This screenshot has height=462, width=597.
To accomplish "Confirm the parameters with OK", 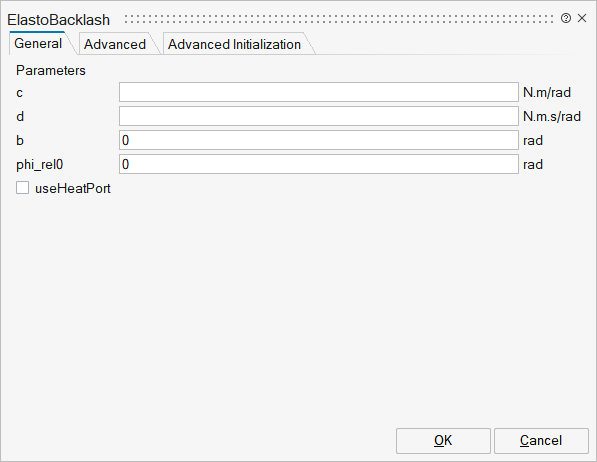I will pyautogui.click(x=443, y=441).
